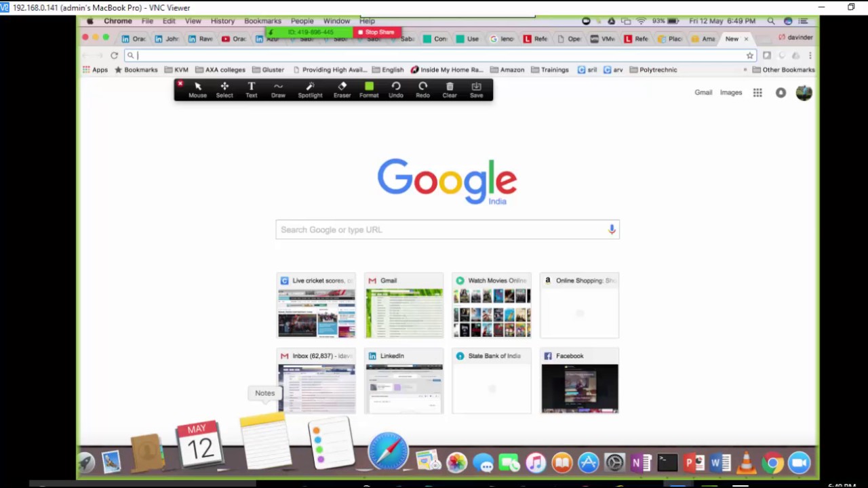Launch VLC cone icon in dock
Image resolution: width=868 pixels, height=488 pixels.
746,463
